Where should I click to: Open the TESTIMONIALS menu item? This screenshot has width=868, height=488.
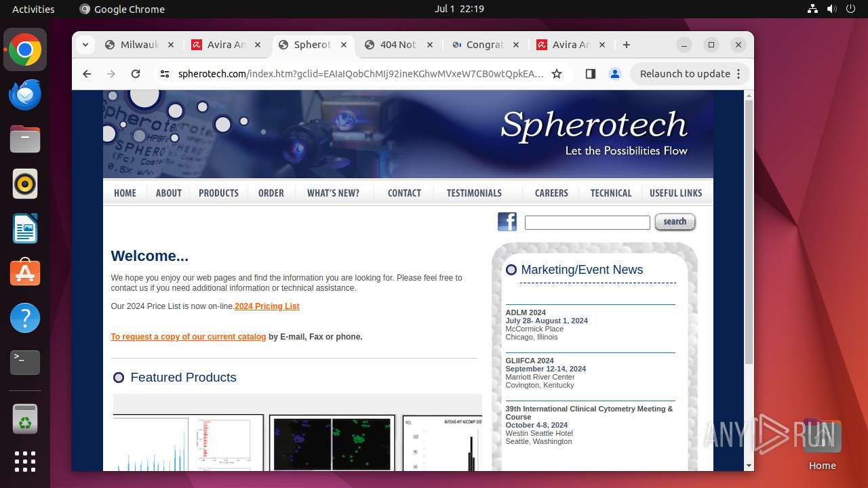[x=474, y=193]
